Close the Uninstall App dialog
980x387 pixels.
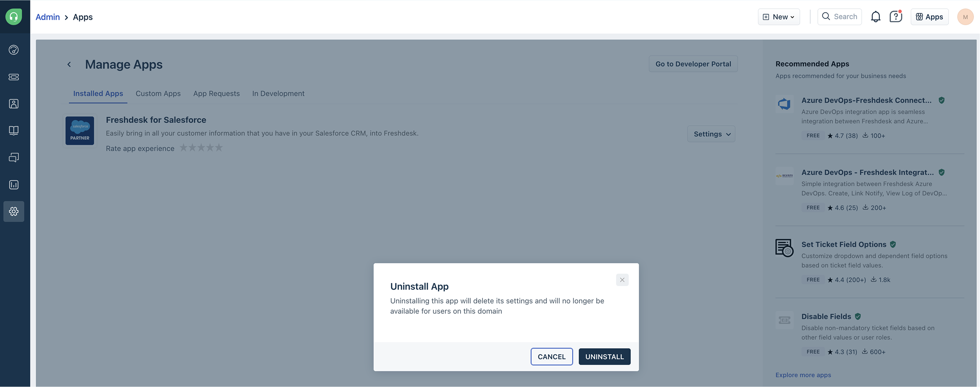[x=622, y=280]
